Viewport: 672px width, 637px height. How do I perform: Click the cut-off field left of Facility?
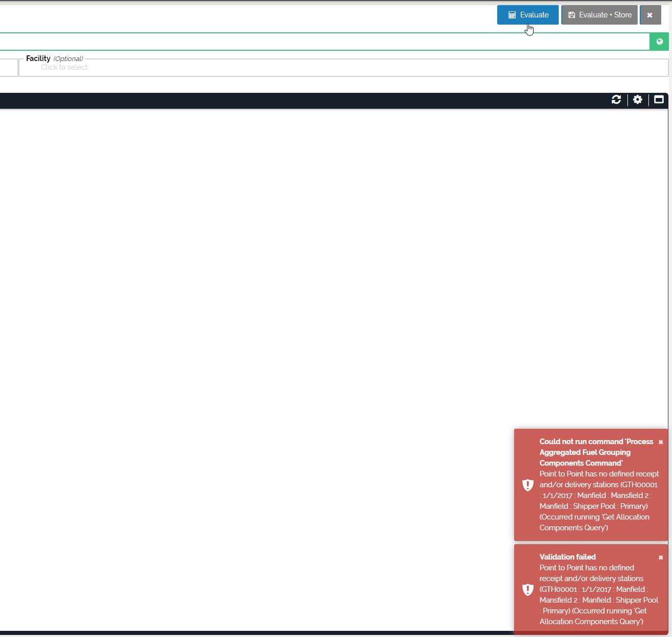pyautogui.click(x=8, y=67)
